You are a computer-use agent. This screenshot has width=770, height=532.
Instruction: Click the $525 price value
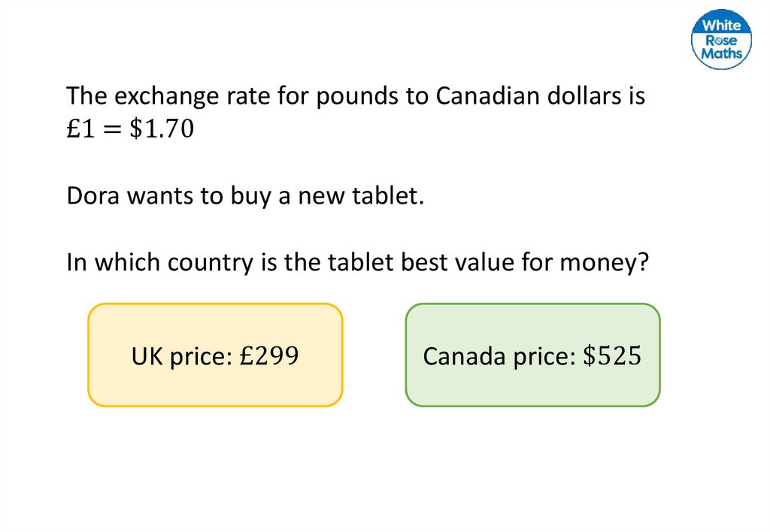[612, 356]
